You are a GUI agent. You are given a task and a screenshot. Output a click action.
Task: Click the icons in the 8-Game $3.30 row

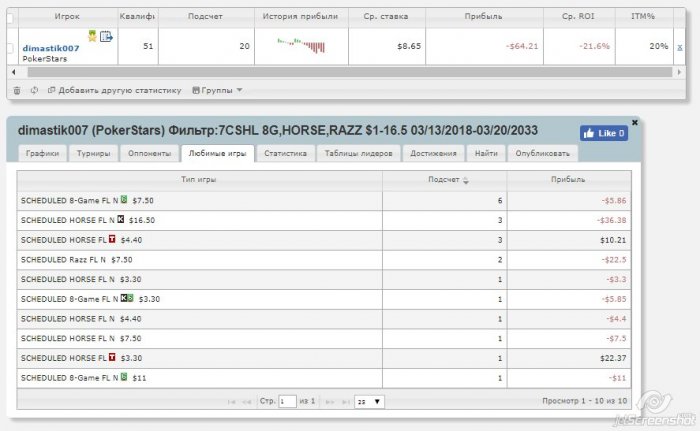(x=127, y=298)
